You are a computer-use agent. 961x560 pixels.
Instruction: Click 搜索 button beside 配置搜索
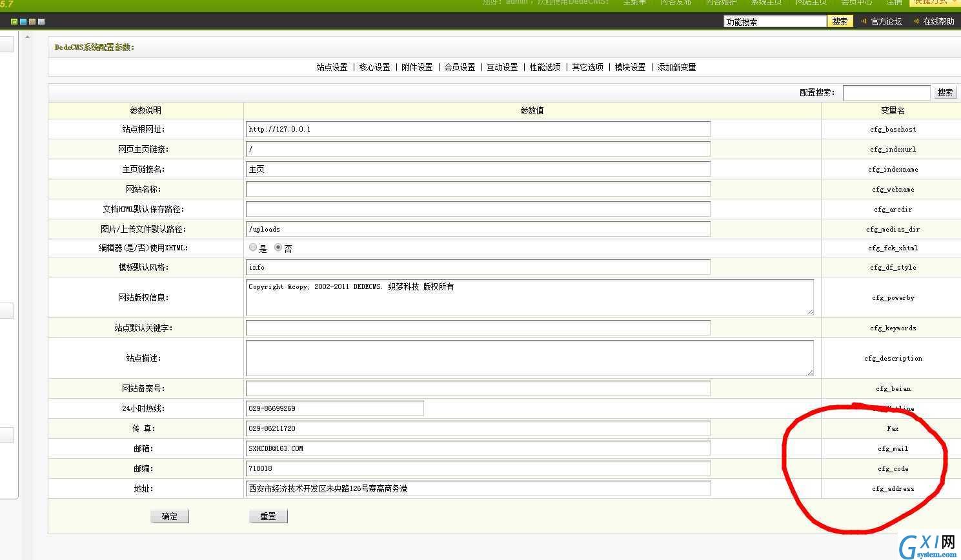point(945,92)
